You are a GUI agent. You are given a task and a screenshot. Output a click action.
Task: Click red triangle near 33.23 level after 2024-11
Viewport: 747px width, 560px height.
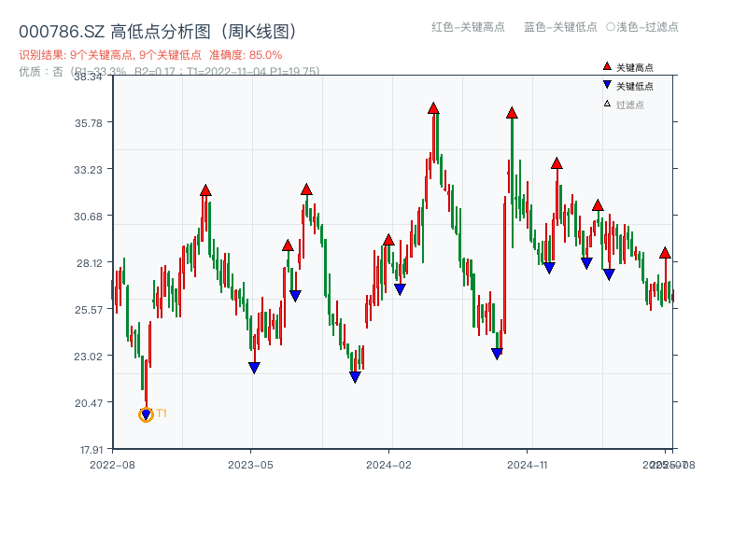pyautogui.click(x=557, y=163)
